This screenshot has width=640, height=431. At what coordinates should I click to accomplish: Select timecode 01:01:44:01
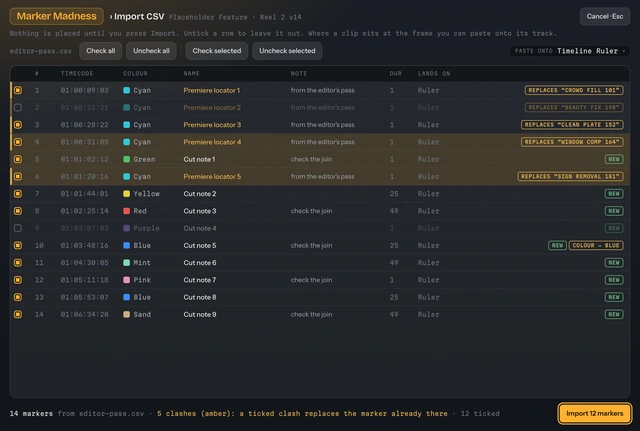(x=84, y=194)
